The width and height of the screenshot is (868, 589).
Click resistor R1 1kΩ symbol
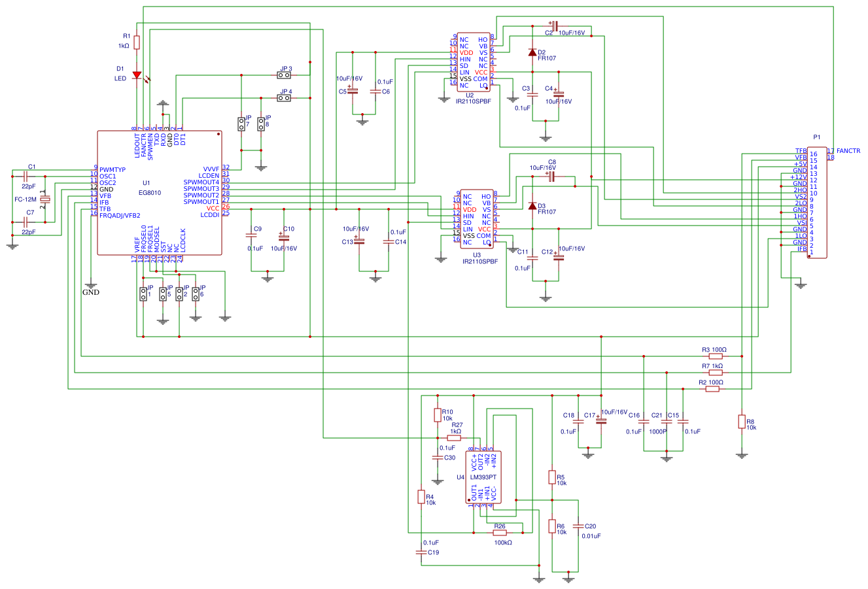point(135,43)
